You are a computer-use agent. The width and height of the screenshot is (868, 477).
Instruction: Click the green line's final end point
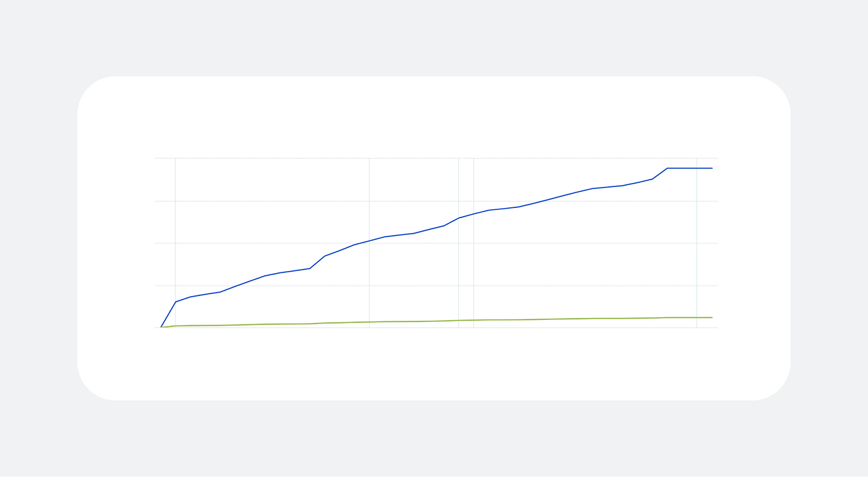click(712, 317)
